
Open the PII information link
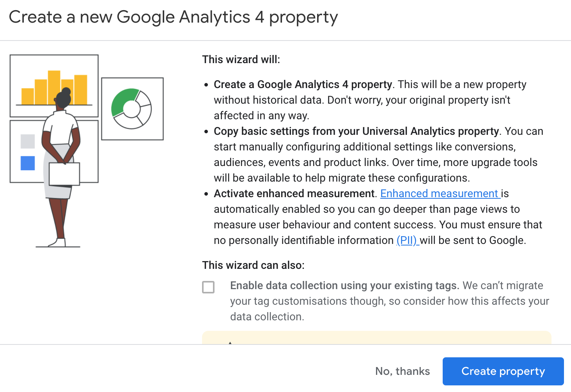click(x=408, y=240)
